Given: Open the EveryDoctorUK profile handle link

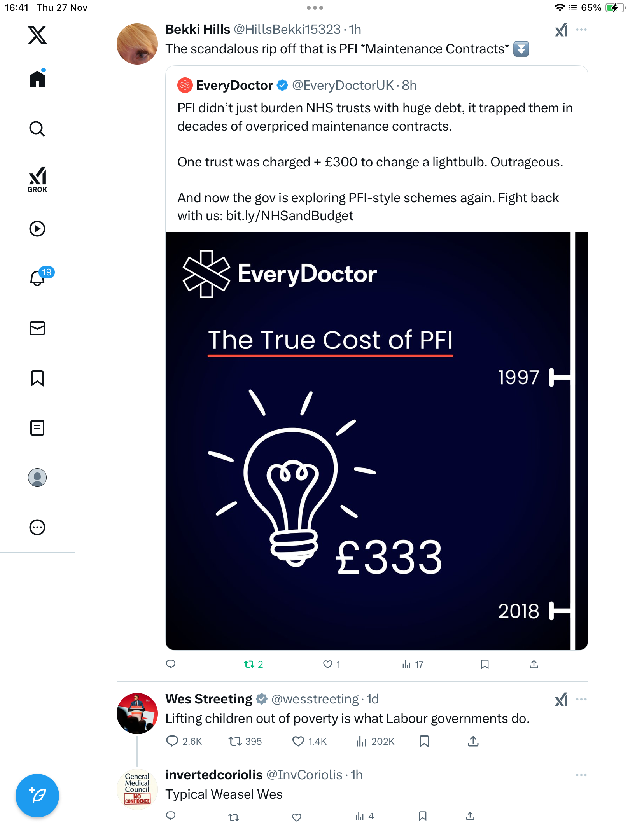Looking at the screenshot, I should (343, 86).
